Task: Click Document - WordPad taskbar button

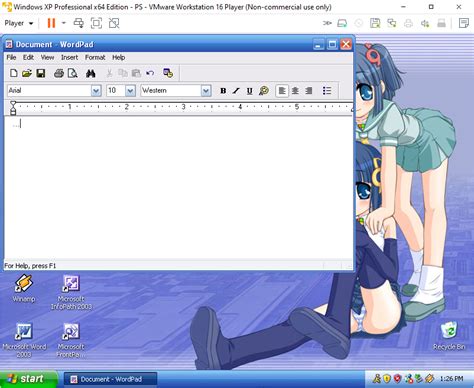Action: pyautogui.click(x=110, y=379)
